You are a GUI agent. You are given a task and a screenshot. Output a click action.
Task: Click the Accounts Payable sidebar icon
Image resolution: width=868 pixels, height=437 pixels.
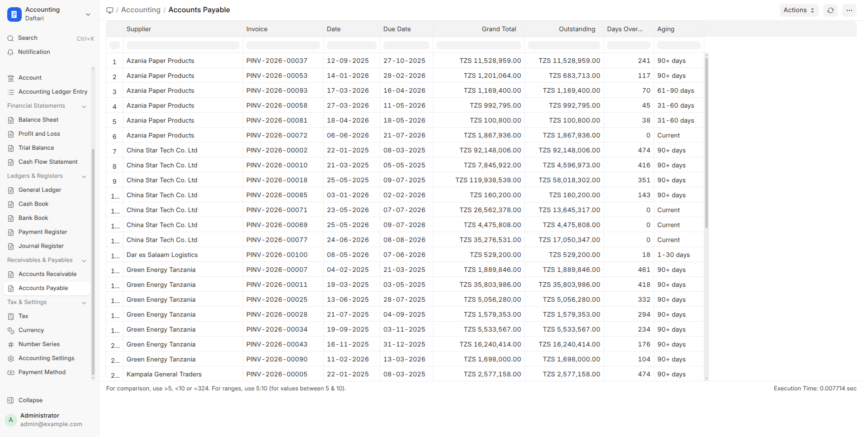pos(11,289)
